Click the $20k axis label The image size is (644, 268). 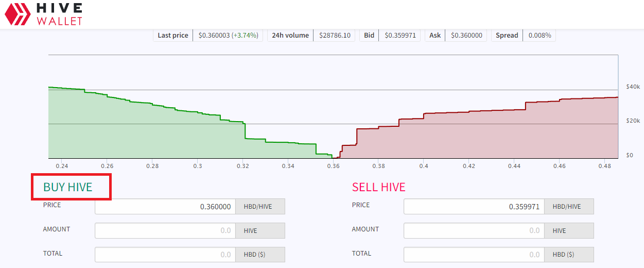coord(633,121)
